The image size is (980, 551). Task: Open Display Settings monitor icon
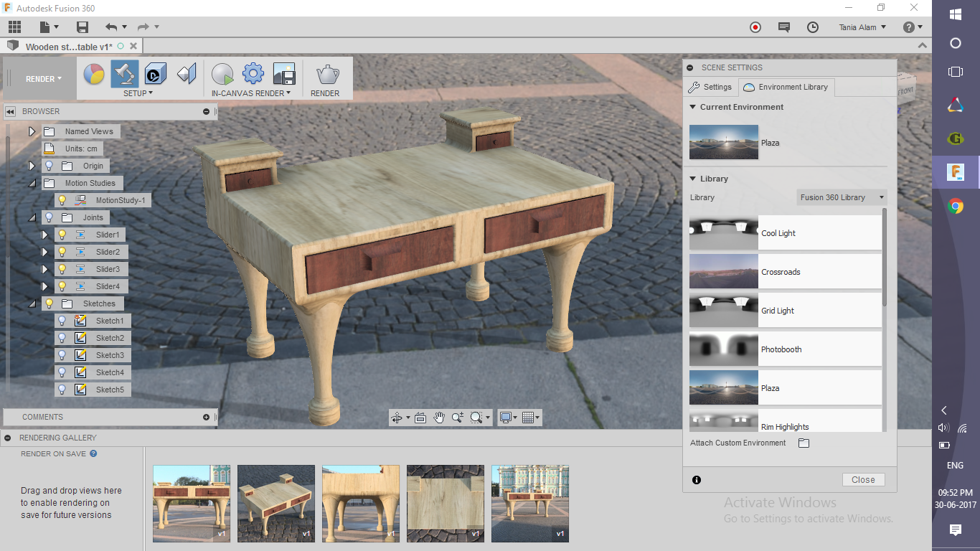[506, 418]
